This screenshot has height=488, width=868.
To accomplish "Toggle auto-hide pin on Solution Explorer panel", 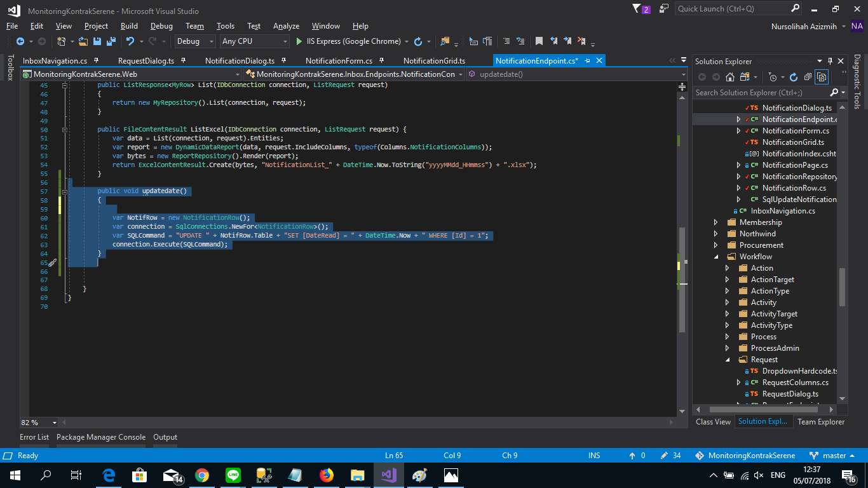I will [829, 61].
